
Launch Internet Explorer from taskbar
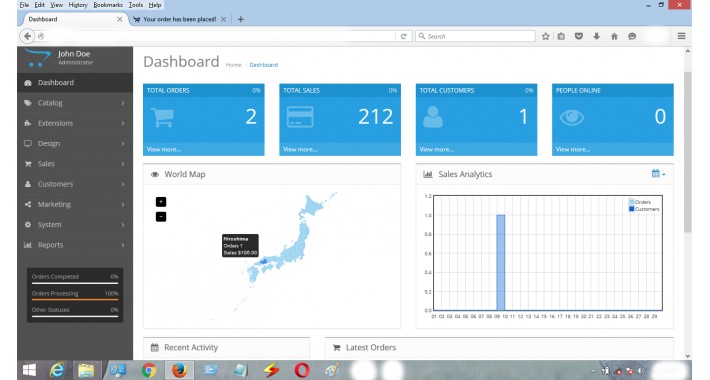[57, 370]
